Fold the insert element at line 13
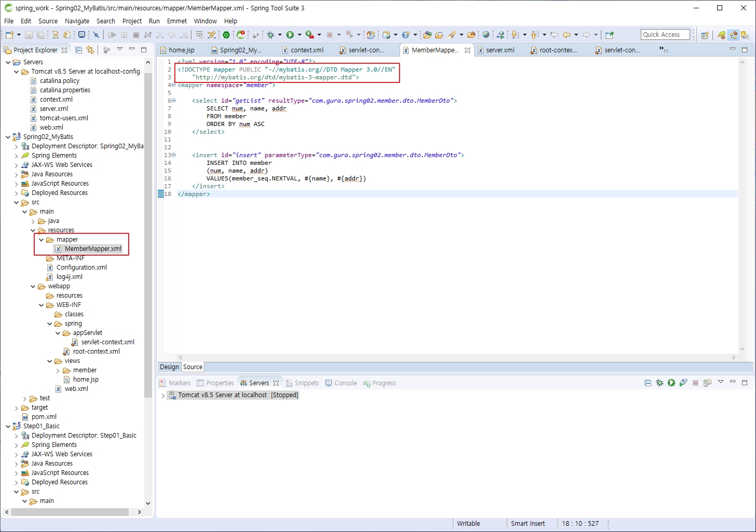 click(174, 155)
